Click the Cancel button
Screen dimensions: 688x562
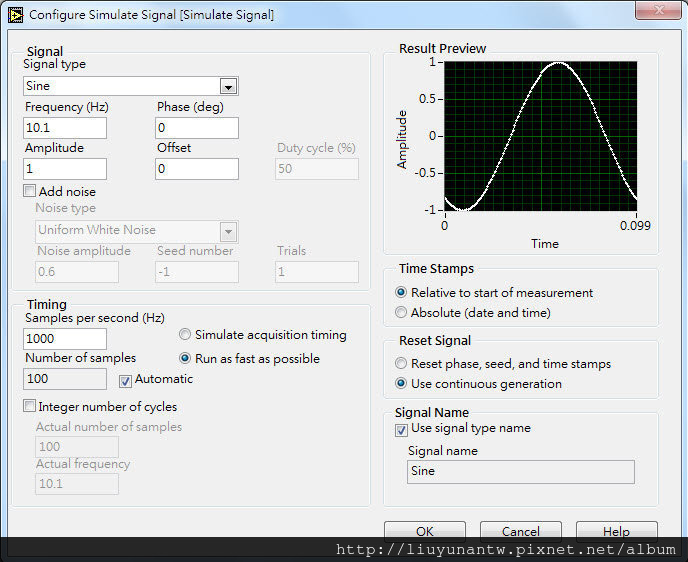[x=521, y=531]
